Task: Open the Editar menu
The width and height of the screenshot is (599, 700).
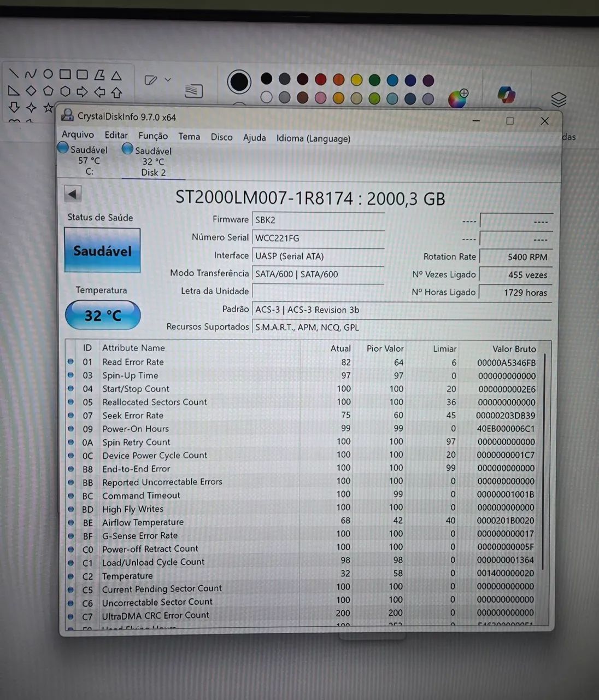Action: point(116,135)
